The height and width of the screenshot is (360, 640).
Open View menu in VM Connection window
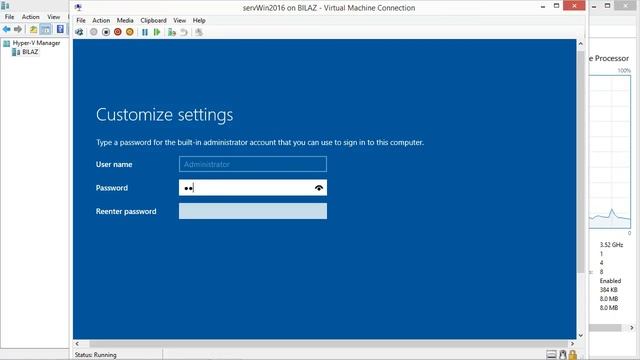tap(180, 20)
